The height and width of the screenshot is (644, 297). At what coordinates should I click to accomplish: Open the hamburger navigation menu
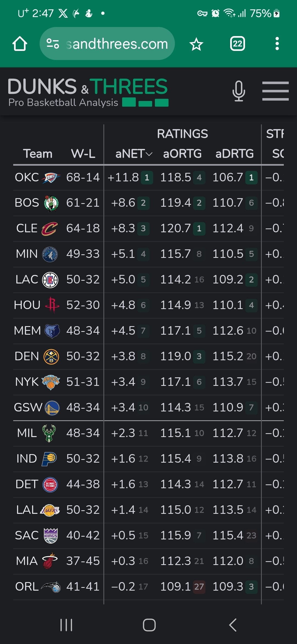pyautogui.click(x=275, y=91)
